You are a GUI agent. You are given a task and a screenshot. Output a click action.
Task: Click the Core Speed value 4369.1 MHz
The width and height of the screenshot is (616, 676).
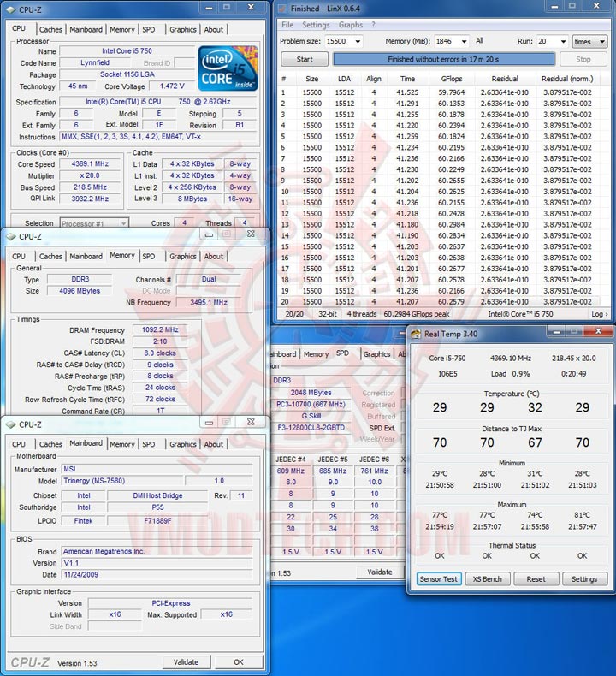[90, 163]
